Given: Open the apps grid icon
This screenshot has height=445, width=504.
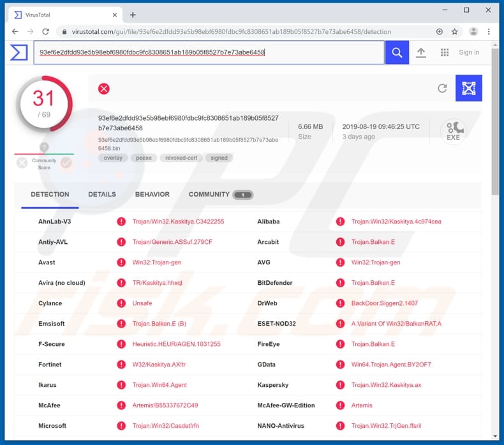Looking at the screenshot, I should tap(445, 52).
